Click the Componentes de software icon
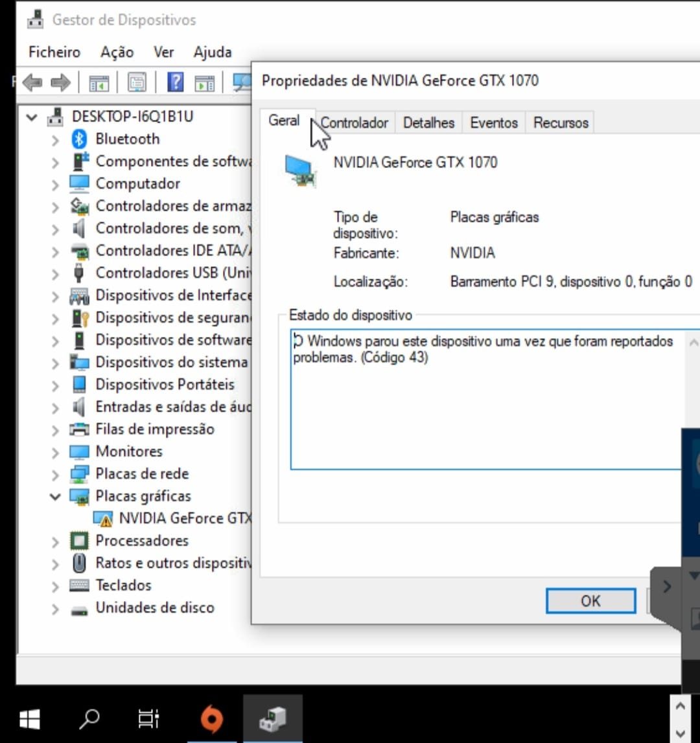Image resolution: width=700 pixels, height=743 pixels. pyautogui.click(x=80, y=161)
